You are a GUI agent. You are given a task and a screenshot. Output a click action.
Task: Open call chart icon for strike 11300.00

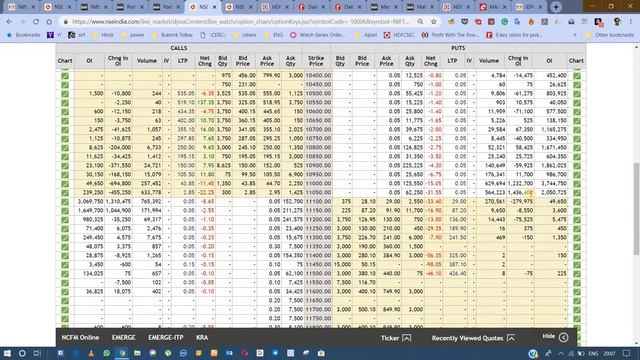(x=65, y=238)
